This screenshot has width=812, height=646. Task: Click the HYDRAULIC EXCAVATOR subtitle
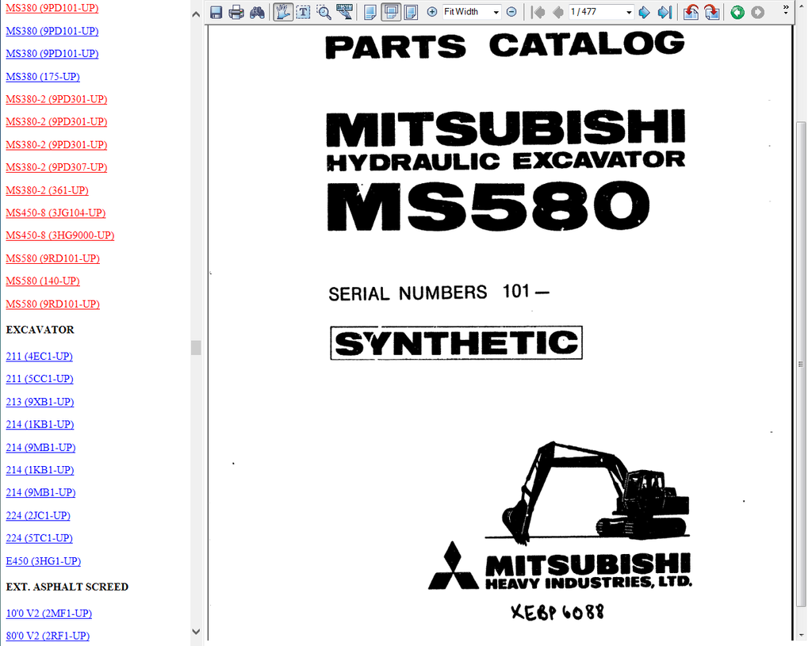[506, 161]
